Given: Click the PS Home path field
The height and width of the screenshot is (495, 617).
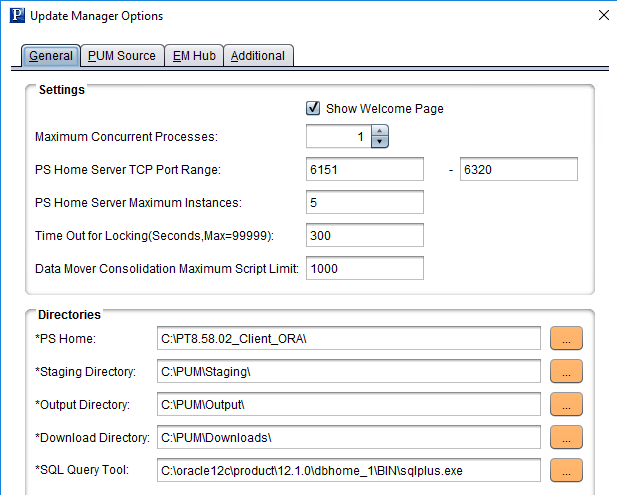Looking at the screenshot, I should (349, 338).
